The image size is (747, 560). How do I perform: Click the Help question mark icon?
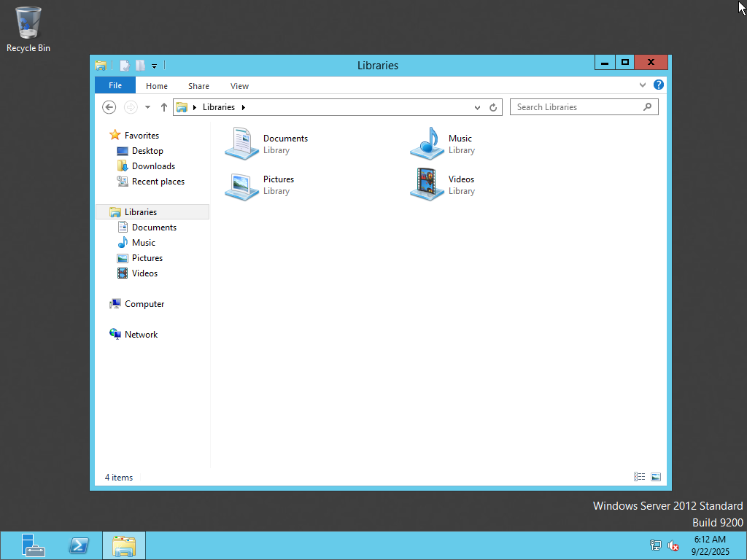[x=659, y=85]
